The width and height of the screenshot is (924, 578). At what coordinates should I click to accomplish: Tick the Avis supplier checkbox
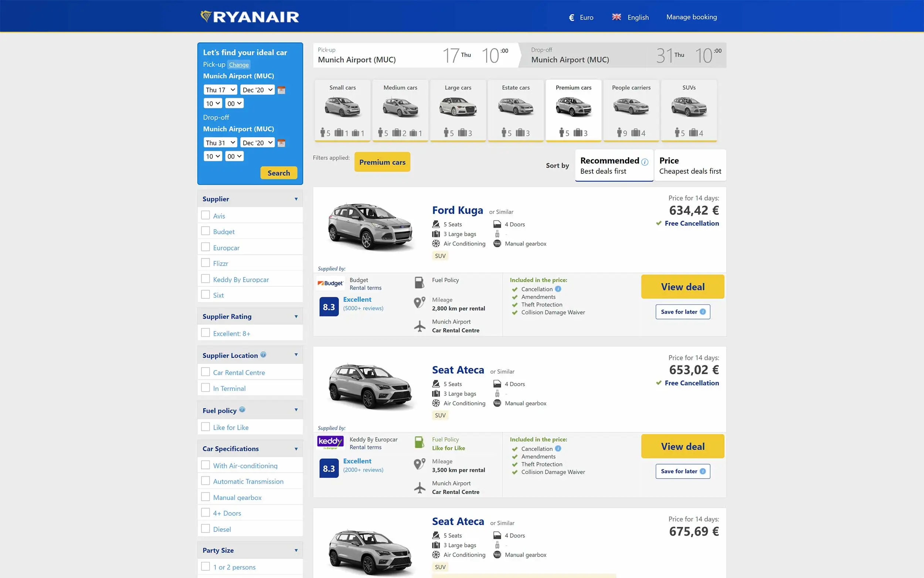[x=205, y=215]
